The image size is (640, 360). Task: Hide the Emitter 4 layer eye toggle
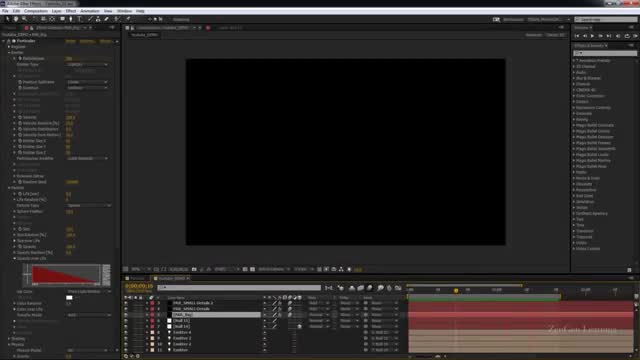pyautogui.click(x=126, y=332)
